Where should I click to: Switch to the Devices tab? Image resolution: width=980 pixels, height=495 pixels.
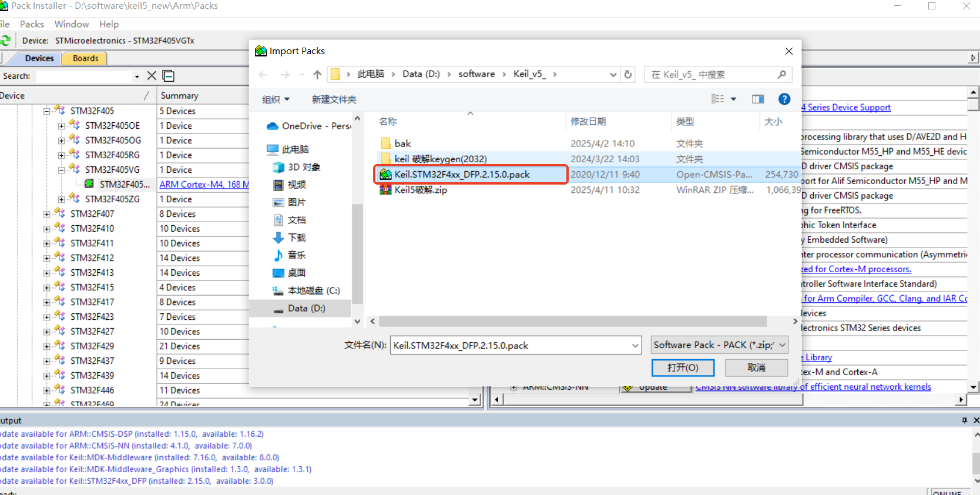click(x=39, y=58)
